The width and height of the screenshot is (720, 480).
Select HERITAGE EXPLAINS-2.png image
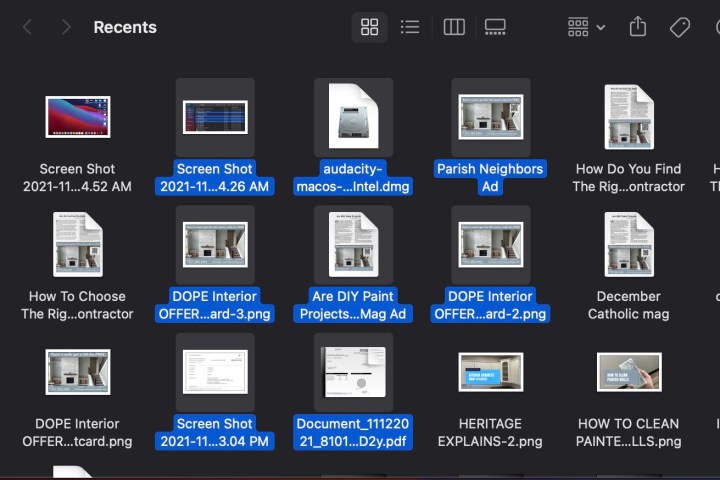(490, 372)
